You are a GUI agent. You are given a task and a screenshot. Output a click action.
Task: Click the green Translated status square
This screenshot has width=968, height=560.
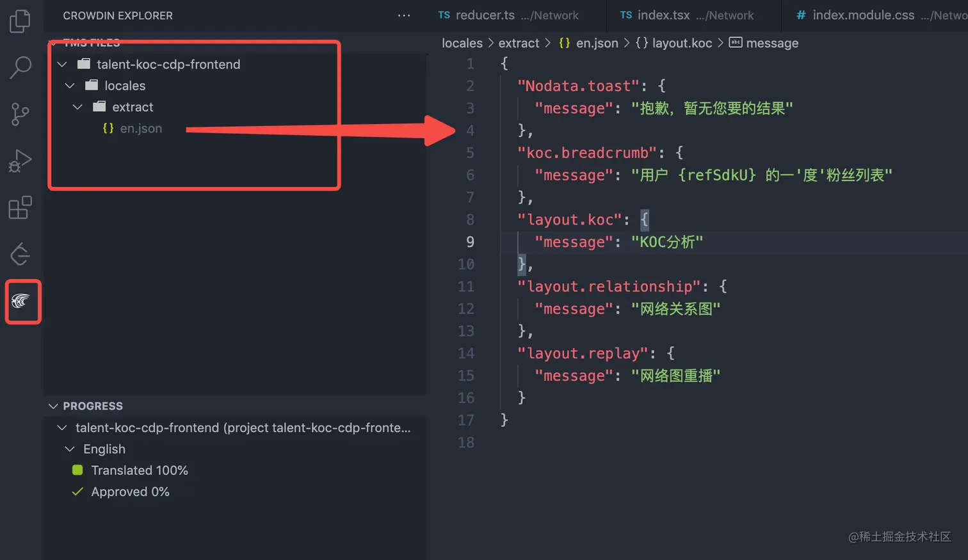(77, 470)
